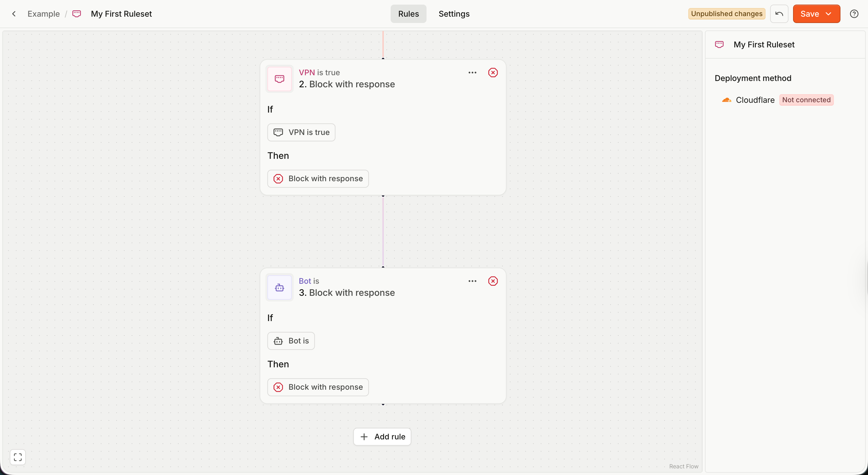The image size is (868, 475).
Task: Open three-dots menu on VPN rule
Action: (472, 72)
